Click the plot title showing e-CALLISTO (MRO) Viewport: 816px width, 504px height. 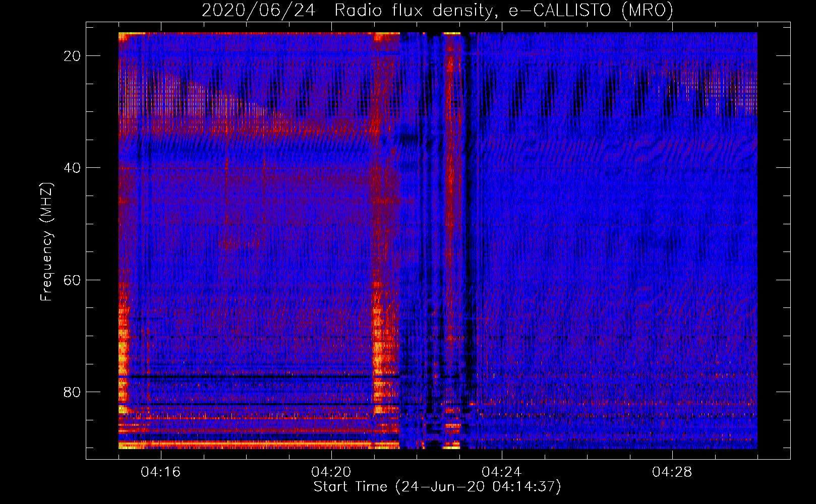pos(437,11)
